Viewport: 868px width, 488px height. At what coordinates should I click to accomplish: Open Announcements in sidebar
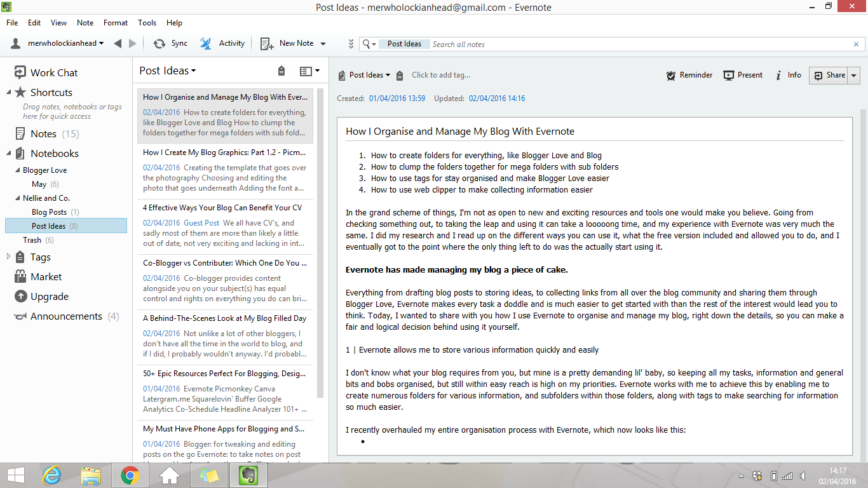click(66, 316)
